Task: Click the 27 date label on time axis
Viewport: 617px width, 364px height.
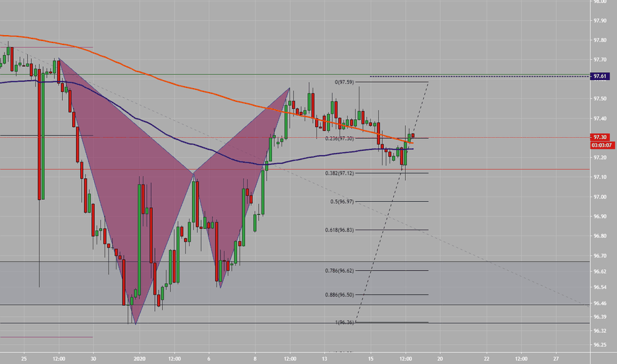Action: [556, 359]
